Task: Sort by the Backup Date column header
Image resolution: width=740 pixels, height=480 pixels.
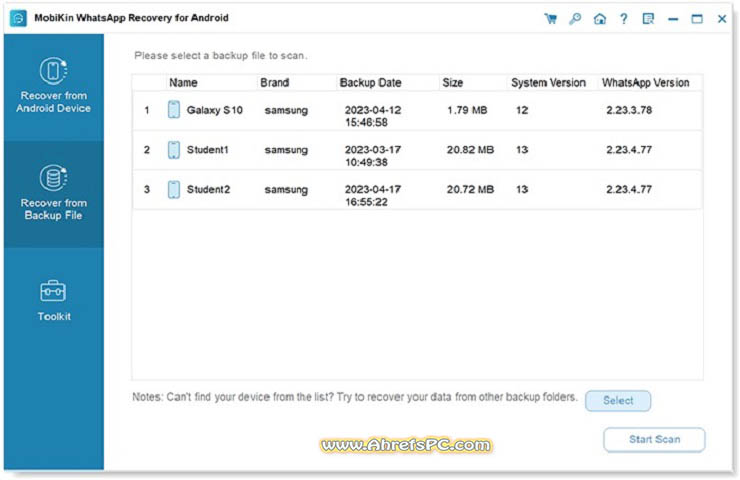Action: 370,83
